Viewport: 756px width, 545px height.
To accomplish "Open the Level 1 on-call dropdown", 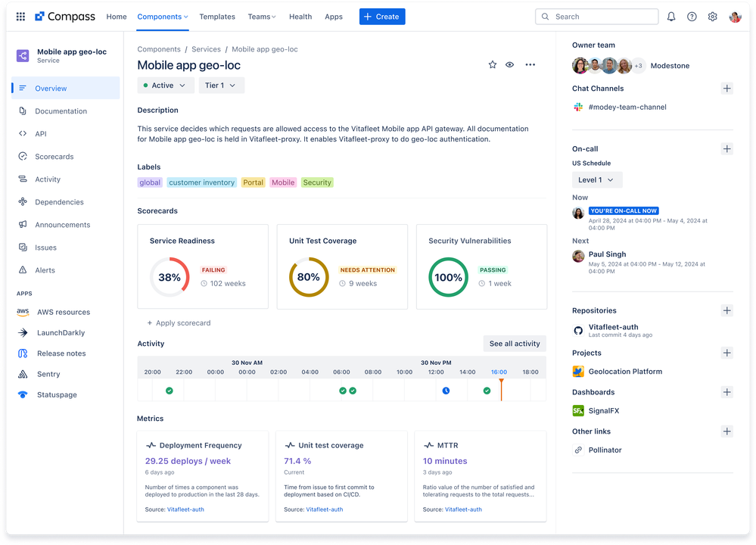I will coord(597,180).
